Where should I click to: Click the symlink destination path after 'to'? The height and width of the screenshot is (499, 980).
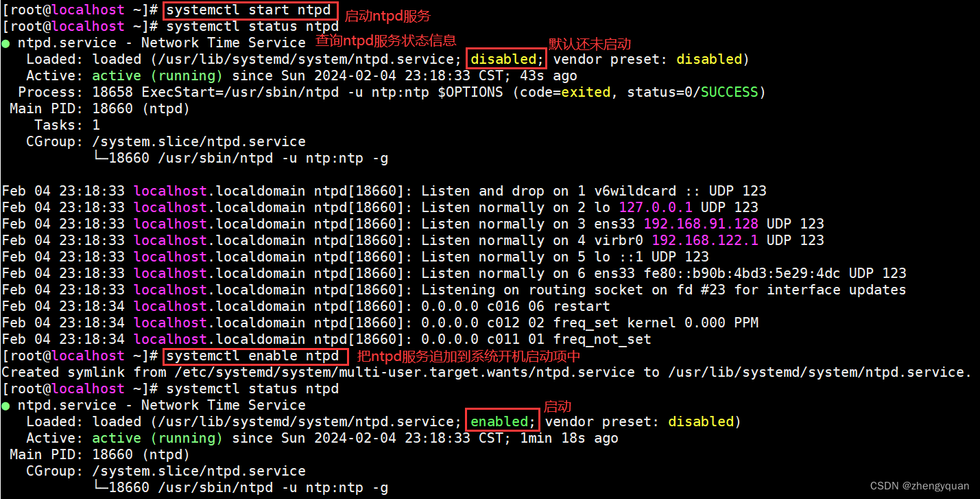(817, 372)
